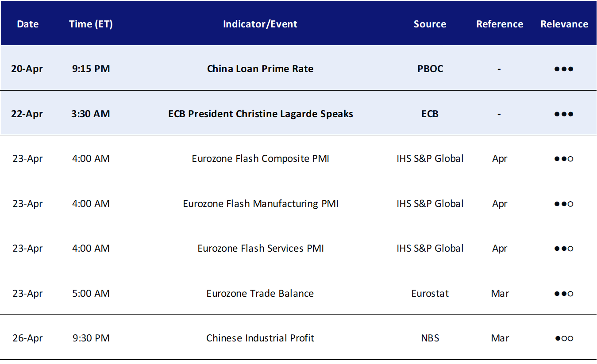Click the Reference column header

tap(500, 24)
